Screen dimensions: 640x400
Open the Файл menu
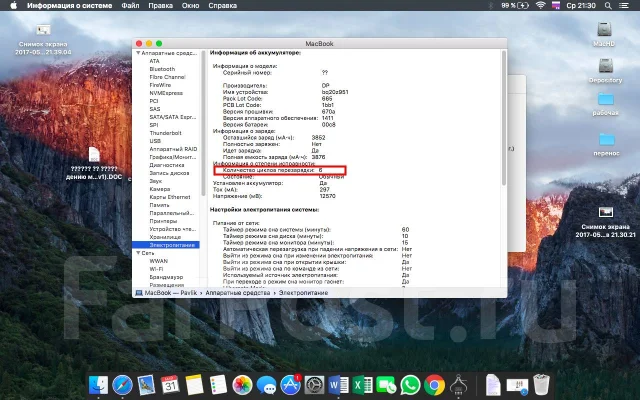point(130,5)
